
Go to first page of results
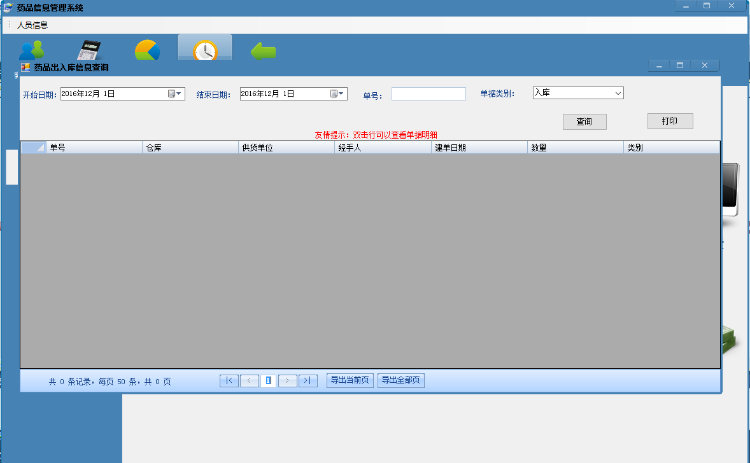(229, 380)
